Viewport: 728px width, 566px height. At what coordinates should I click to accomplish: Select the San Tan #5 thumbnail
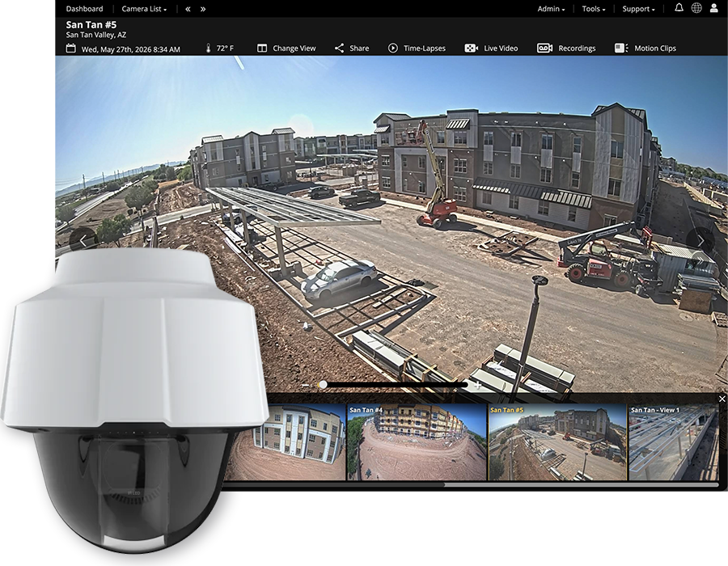click(x=557, y=442)
